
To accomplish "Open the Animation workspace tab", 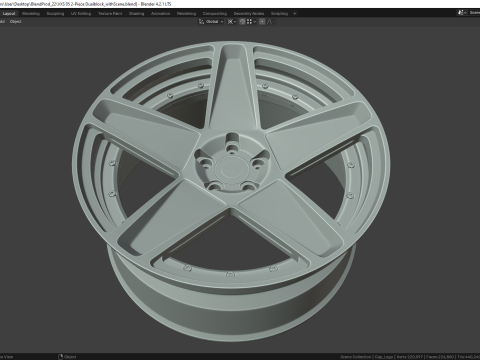I will [161, 14].
